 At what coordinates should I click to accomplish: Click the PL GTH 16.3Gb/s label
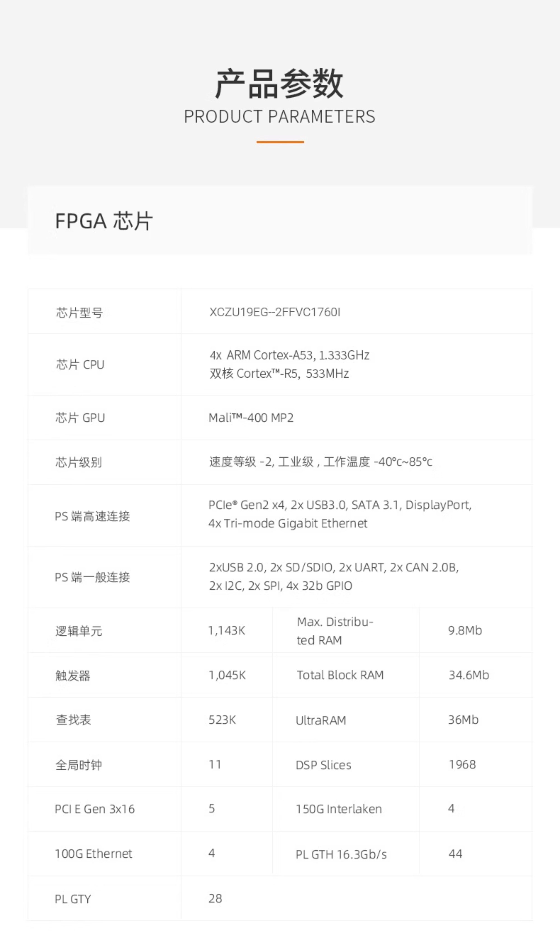[341, 854]
